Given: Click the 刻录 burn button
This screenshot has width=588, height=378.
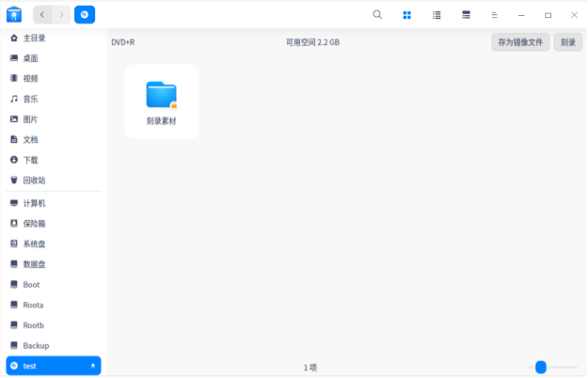Looking at the screenshot, I should (567, 42).
